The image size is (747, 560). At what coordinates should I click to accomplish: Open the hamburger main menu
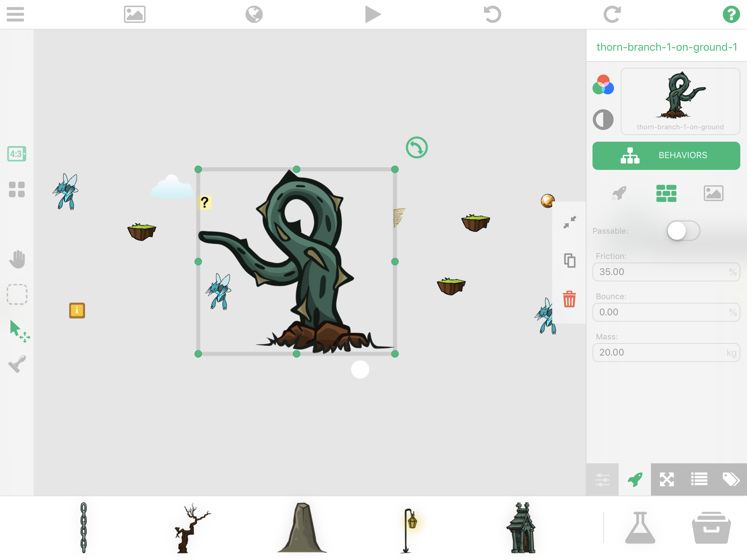pos(15,14)
